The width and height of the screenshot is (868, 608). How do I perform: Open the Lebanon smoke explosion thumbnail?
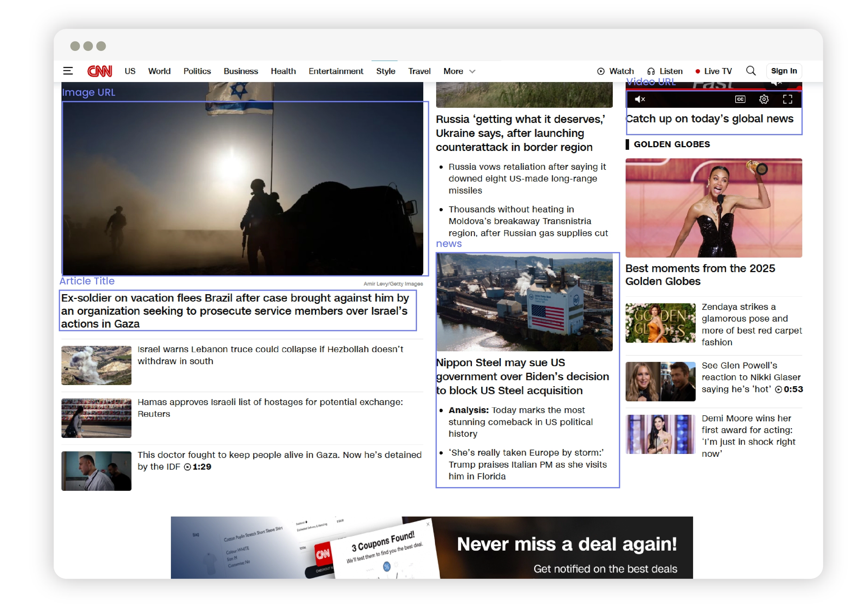point(96,365)
